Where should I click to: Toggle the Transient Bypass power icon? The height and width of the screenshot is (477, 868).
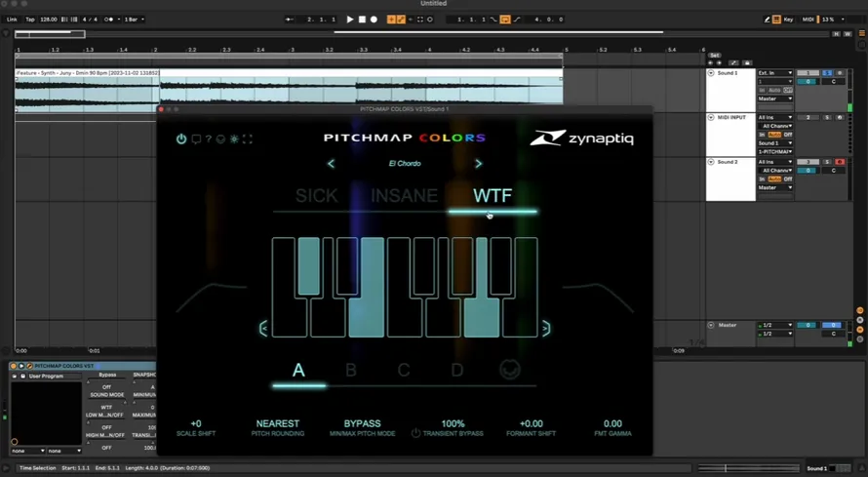[415, 433]
